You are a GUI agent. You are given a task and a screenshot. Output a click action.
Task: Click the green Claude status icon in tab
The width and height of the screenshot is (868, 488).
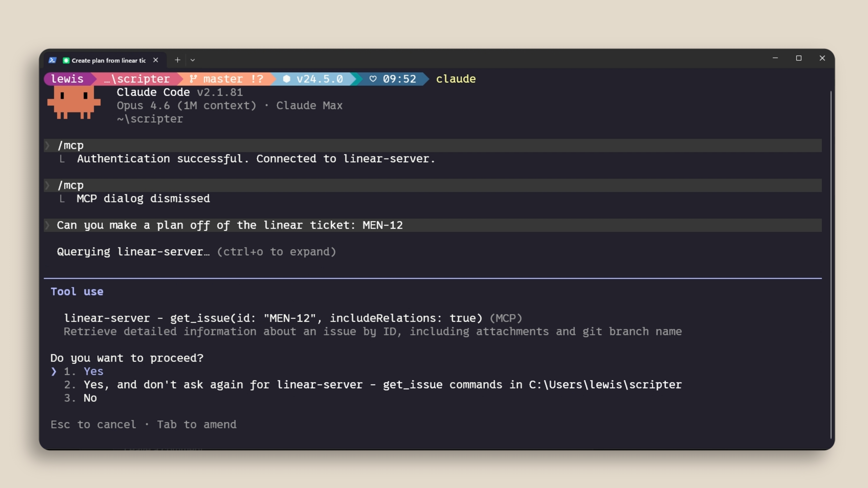(66, 61)
